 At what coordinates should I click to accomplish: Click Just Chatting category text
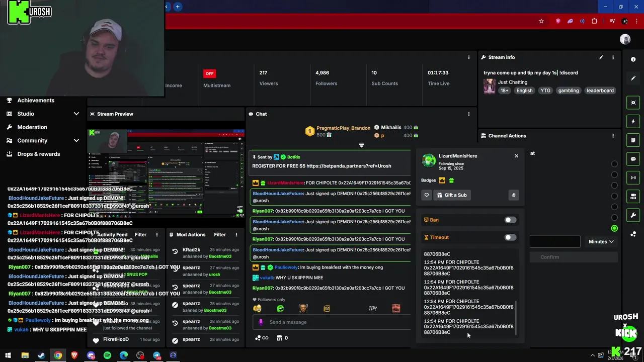(513, 82)
